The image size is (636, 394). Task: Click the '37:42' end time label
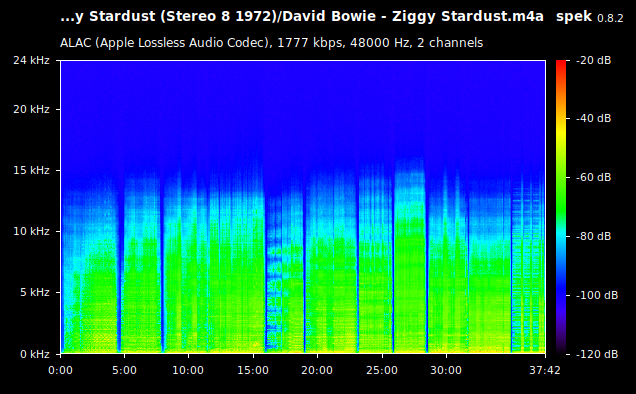(545, 370)
